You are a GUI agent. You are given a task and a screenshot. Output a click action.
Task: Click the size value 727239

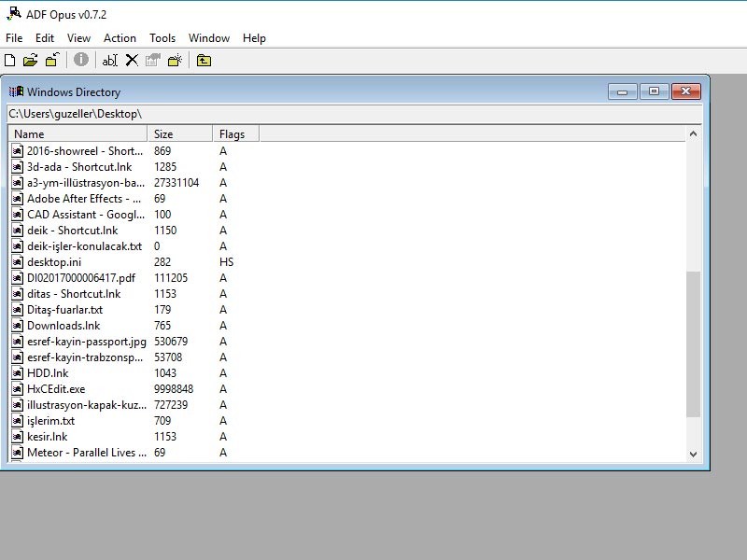pos(171,405)
